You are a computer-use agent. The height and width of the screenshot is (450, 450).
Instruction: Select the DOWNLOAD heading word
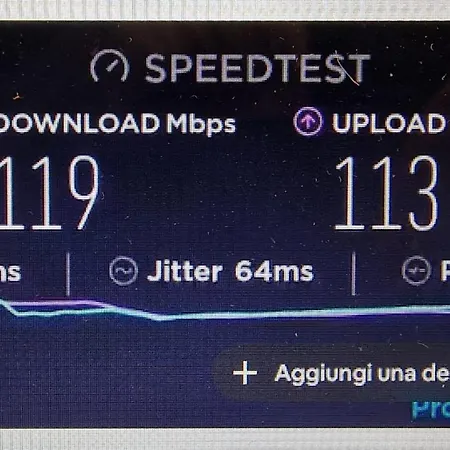[x=79, y=123]
